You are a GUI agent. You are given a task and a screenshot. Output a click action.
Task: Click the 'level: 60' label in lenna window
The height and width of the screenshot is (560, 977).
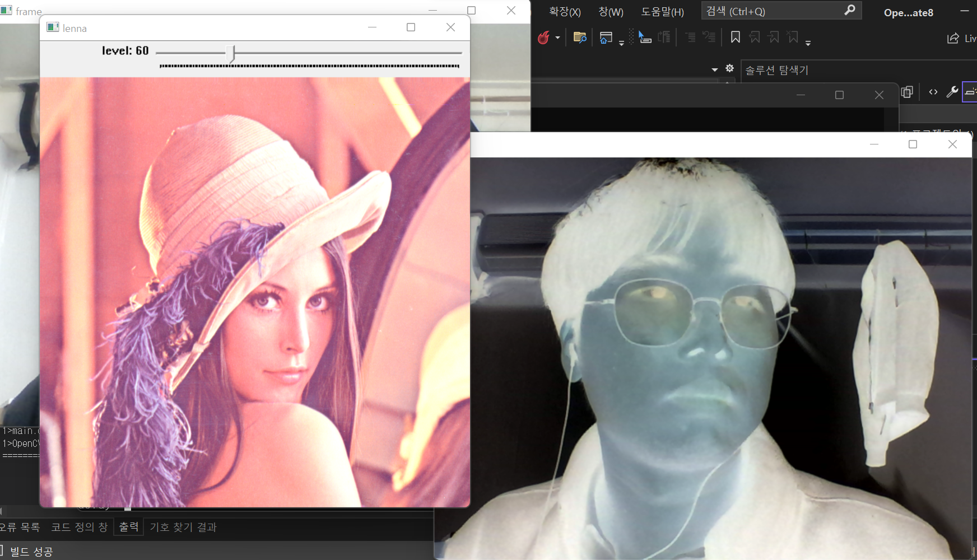tap(125, 51)
